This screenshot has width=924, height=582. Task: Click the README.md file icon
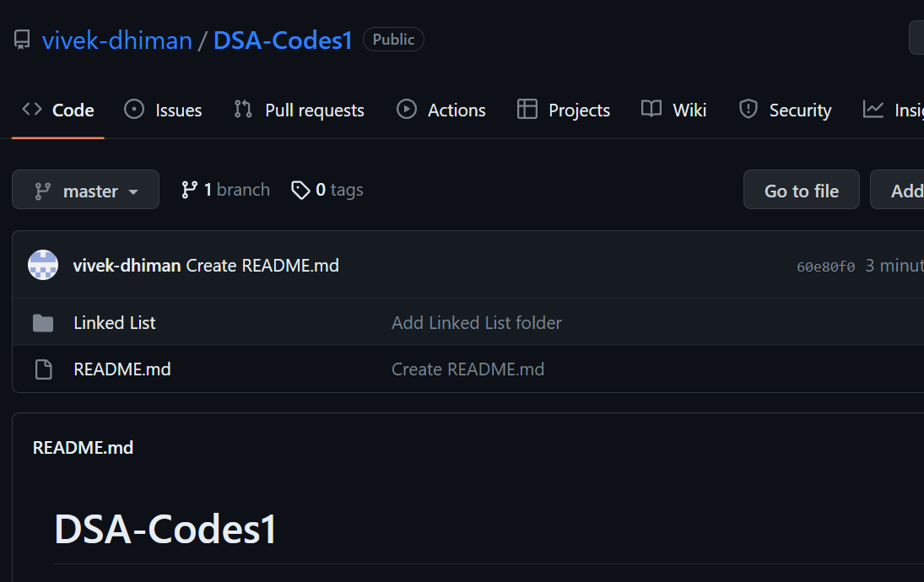[x=42, y=369]
